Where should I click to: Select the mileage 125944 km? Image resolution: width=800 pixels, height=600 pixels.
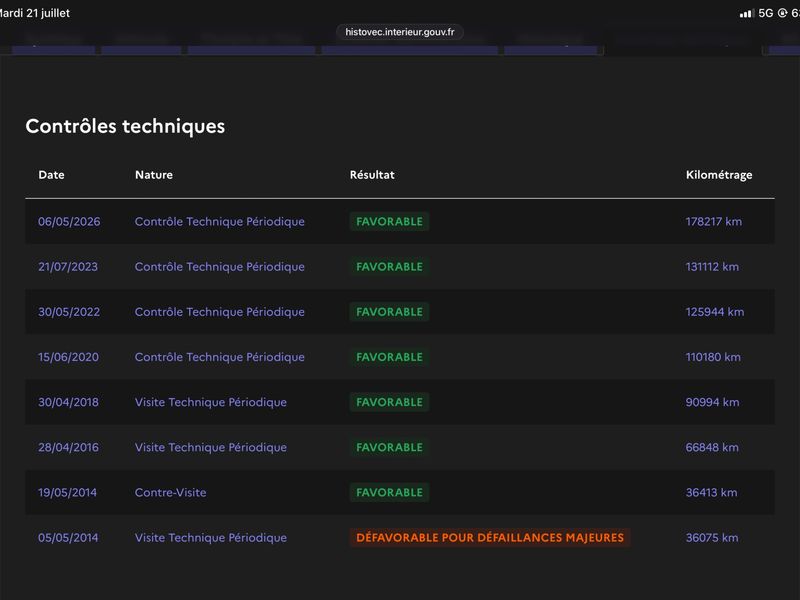click(715, 312)
